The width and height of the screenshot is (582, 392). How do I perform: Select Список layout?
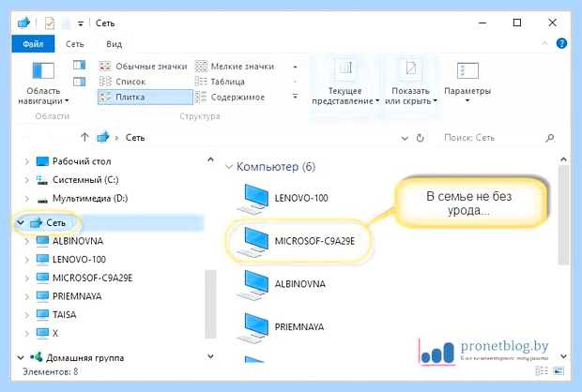tap(123, 82)
